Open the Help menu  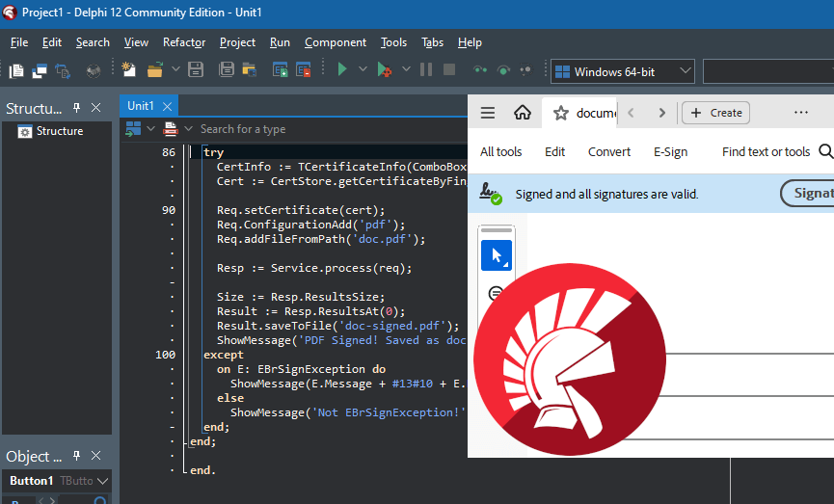470,42
